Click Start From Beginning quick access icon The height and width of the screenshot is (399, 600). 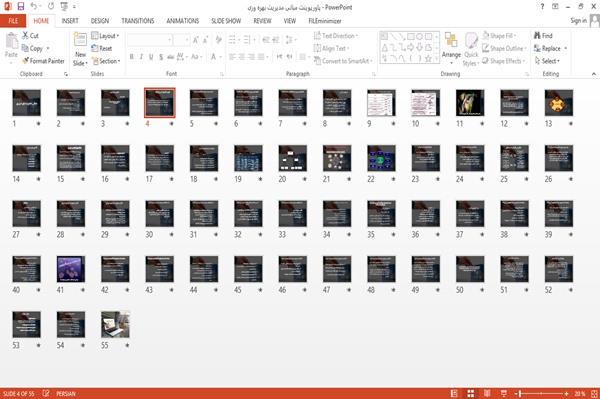click(x=64, y=6)
